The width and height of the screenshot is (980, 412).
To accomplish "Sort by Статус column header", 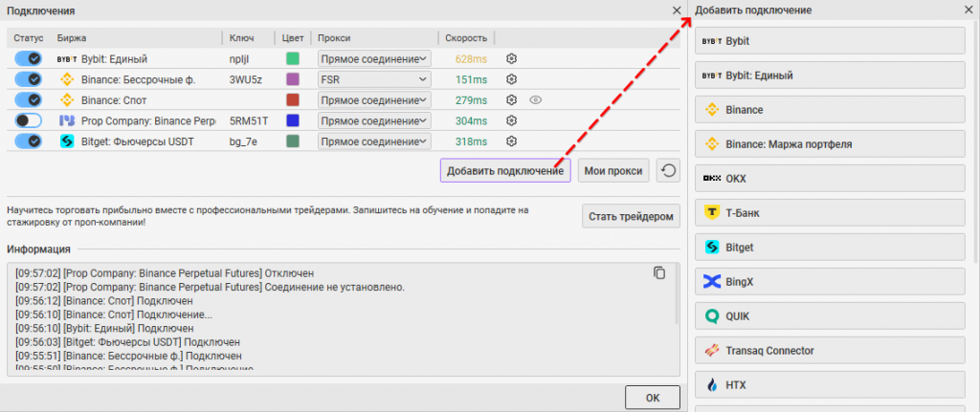I will (28, 38).
